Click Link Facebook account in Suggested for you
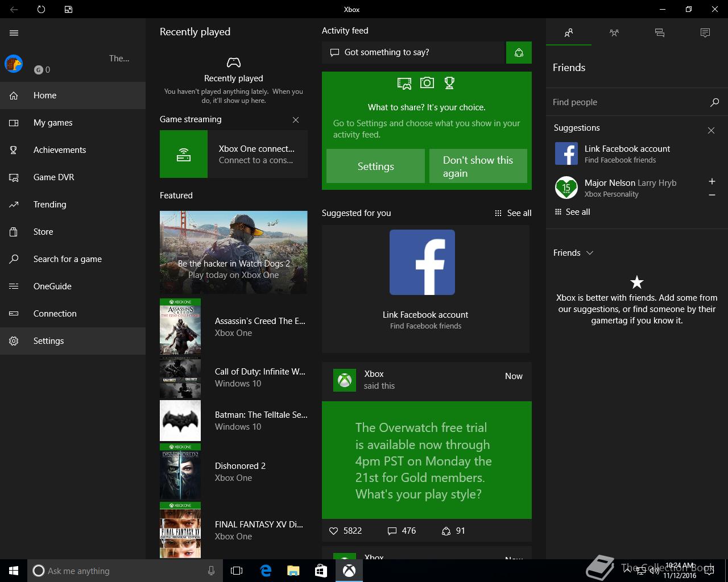The image size is (728, 582). (x=425, y=315)
